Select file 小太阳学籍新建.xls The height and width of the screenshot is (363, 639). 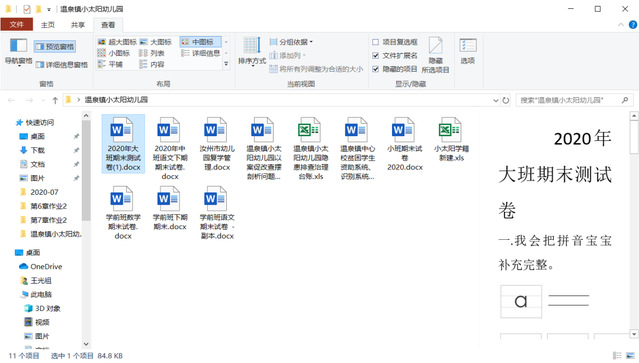click(451, 139)
